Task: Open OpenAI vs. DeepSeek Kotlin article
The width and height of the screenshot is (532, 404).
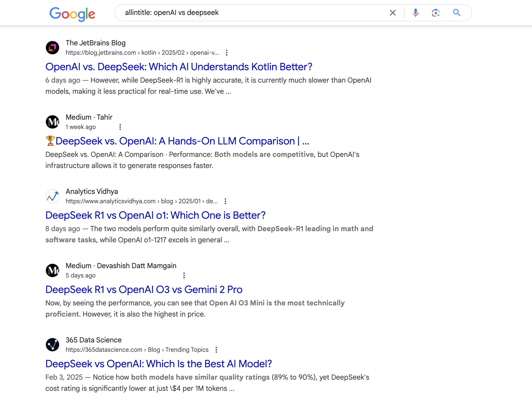Action: pos(179,67)
